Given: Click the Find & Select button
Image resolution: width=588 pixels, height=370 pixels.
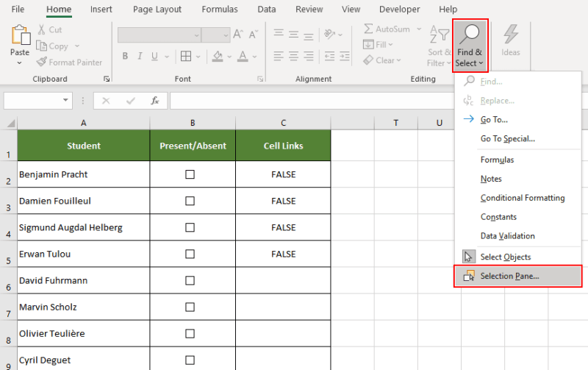Looking at the screenshot, I should 470,46.
